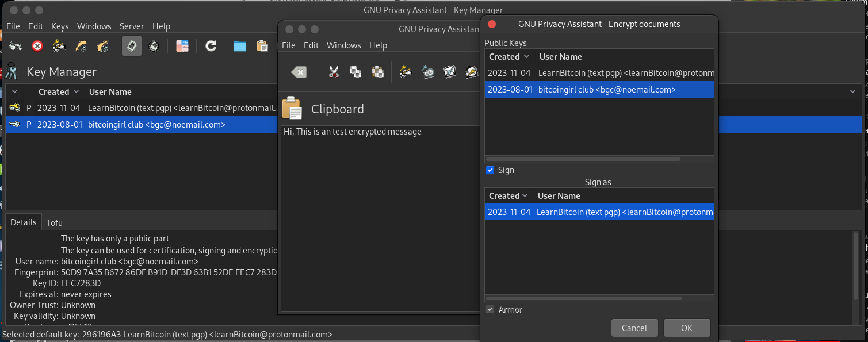
Task: Switch to the Tofu tab
Action: 54,222
